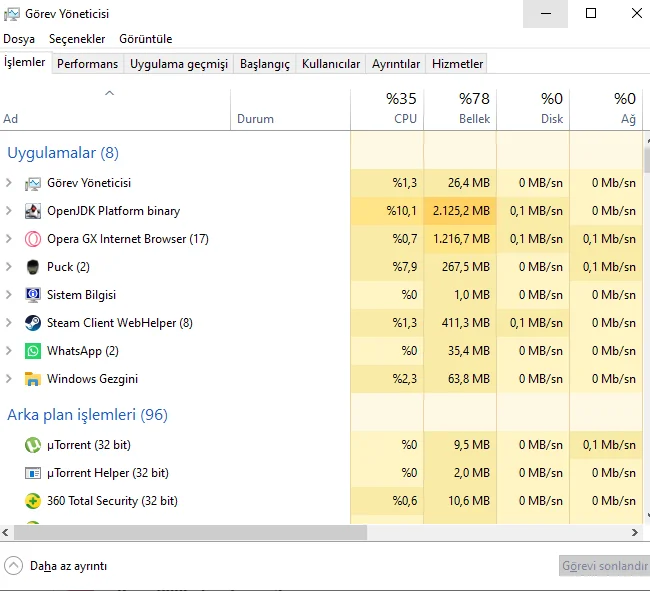Click the %7,9 CPU value for Puck
This screenshot has width=650, height=591.
click(x=405, y=267)
